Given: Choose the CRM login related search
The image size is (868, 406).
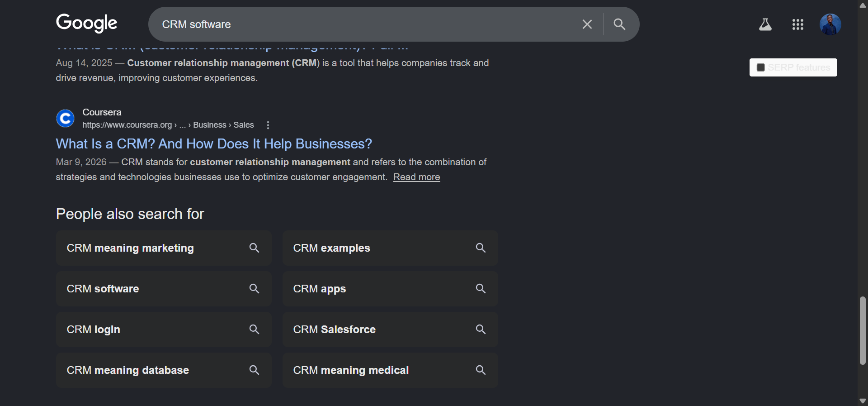Looking at the screenshot, I should (164, 330).
